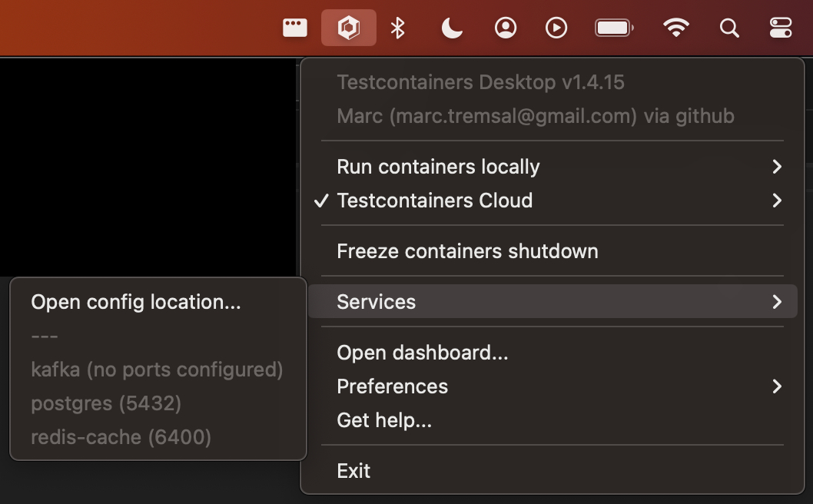
Task: Open Spotlight search magnifier icon
Action: pyautogui.click(x=728, y=28)
